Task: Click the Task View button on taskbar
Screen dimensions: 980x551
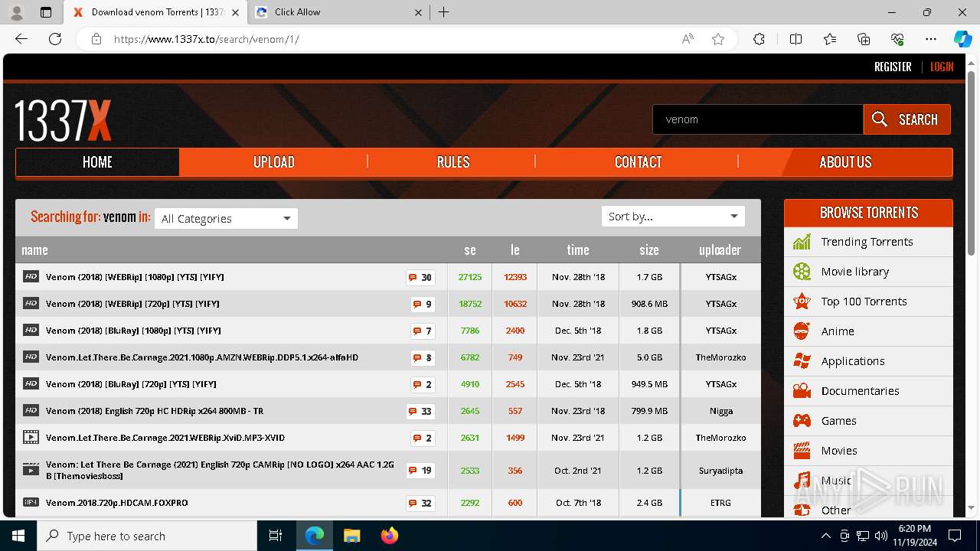Action: [x=276, y=536]
